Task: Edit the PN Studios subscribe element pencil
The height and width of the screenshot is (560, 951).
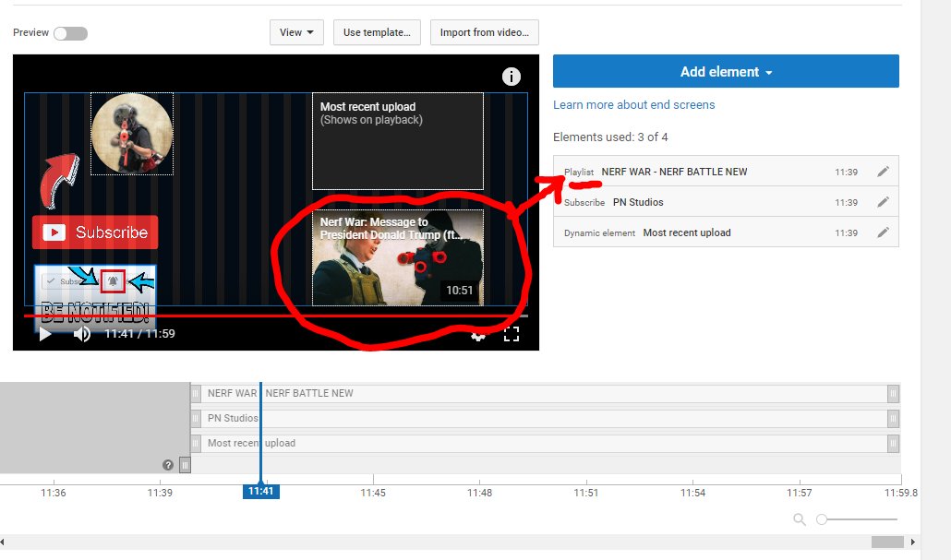Action: (x=883, y=202)
